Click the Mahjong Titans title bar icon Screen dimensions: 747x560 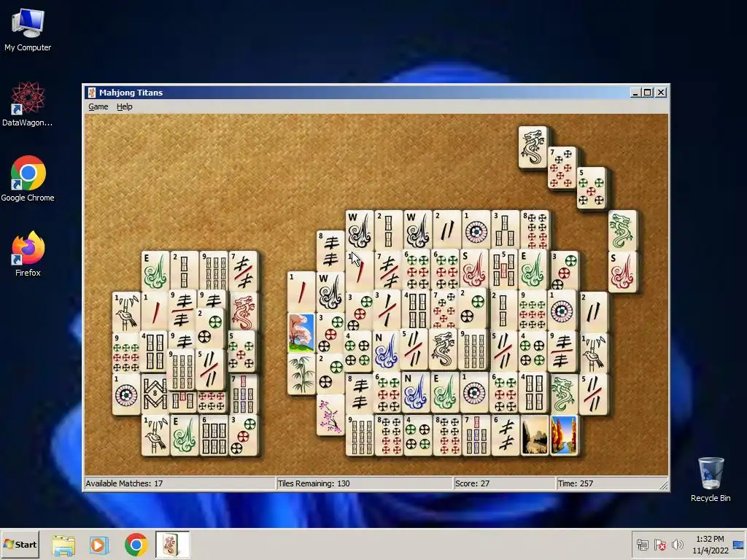click(92, 93)
